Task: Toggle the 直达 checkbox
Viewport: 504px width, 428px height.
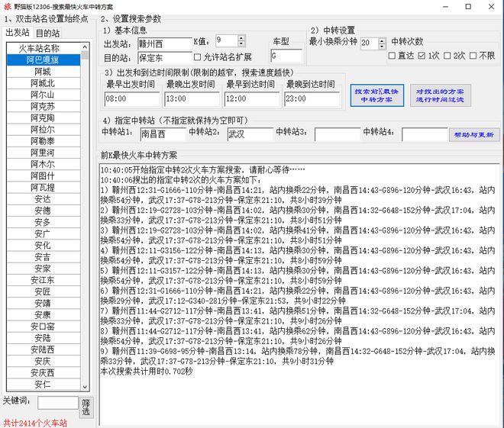Action: pyautogui.click(x=392, y=56)
